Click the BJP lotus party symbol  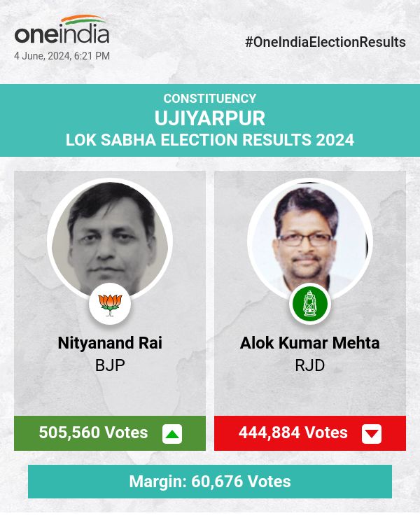110,303
